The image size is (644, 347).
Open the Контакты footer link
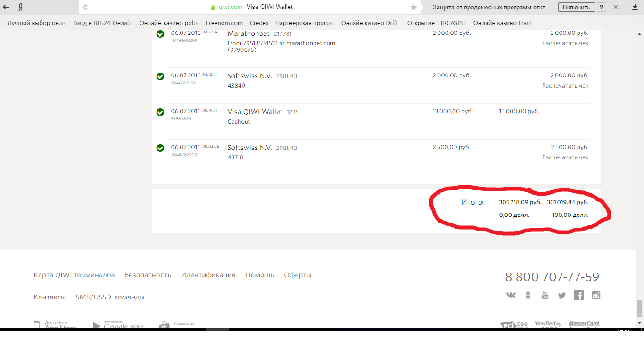click(50, 297)
